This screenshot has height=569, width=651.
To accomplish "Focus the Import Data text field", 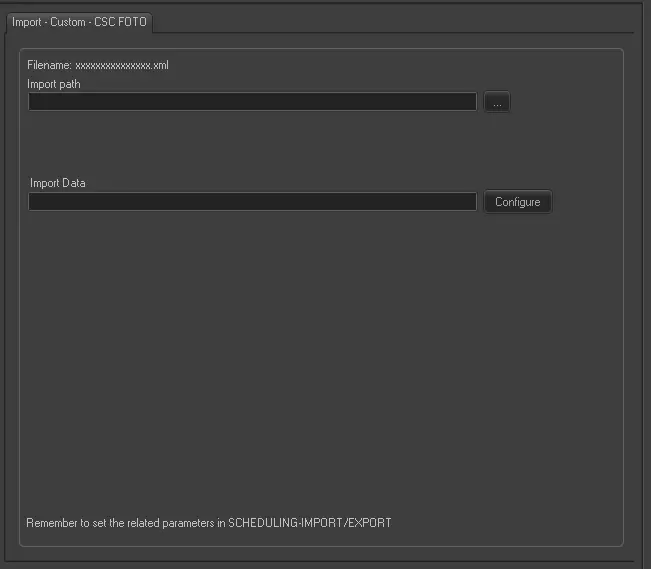I will [x=252, y=202].
